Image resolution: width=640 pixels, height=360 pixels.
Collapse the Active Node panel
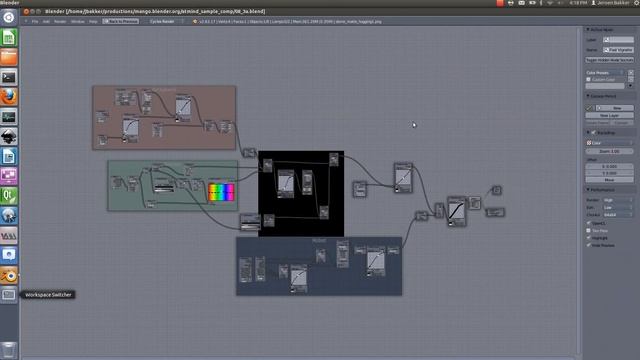588,30
